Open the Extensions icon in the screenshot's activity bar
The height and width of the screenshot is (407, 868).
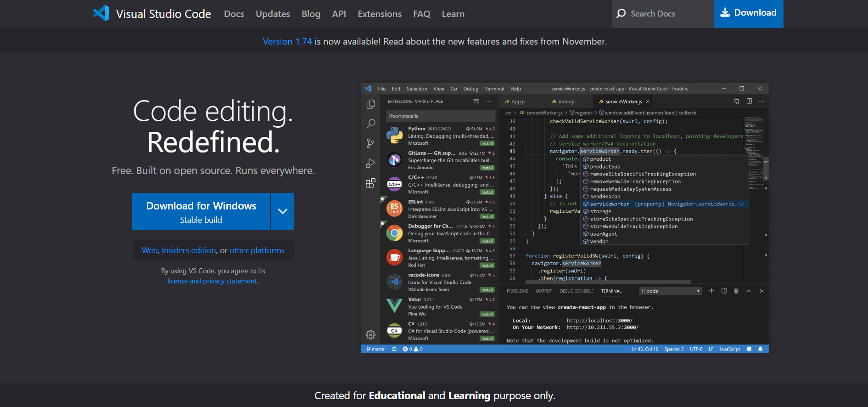[371, 183]
